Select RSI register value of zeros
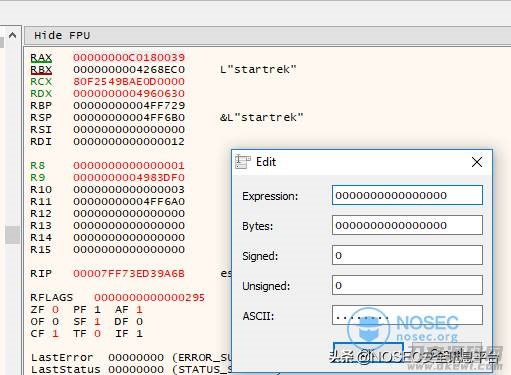This screenshot has height=375, width=511. pyautogui.click(x=129, y=129)
